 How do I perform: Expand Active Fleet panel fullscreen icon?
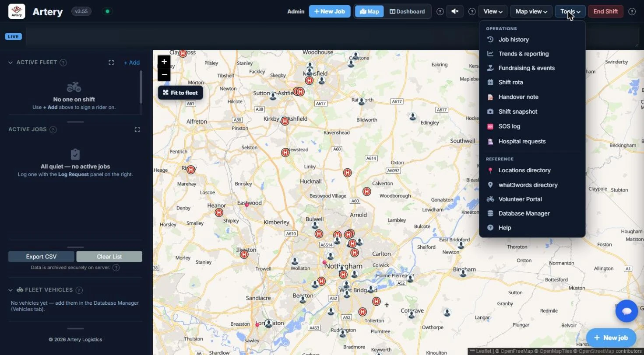111,63
